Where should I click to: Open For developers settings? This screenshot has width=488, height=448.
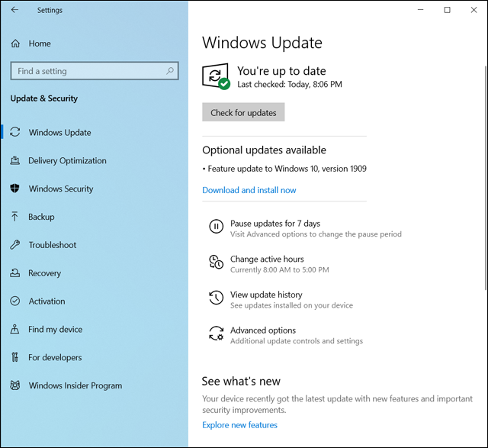click(55, 357)
